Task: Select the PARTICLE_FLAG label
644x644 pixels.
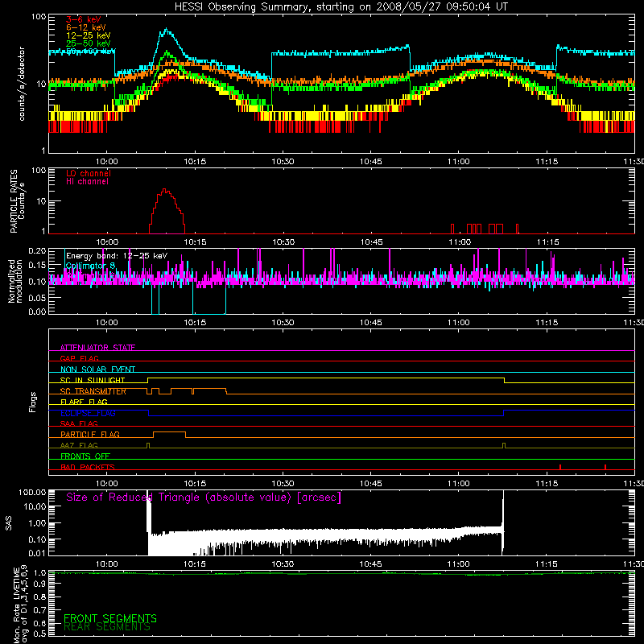Action: [90, 434]
